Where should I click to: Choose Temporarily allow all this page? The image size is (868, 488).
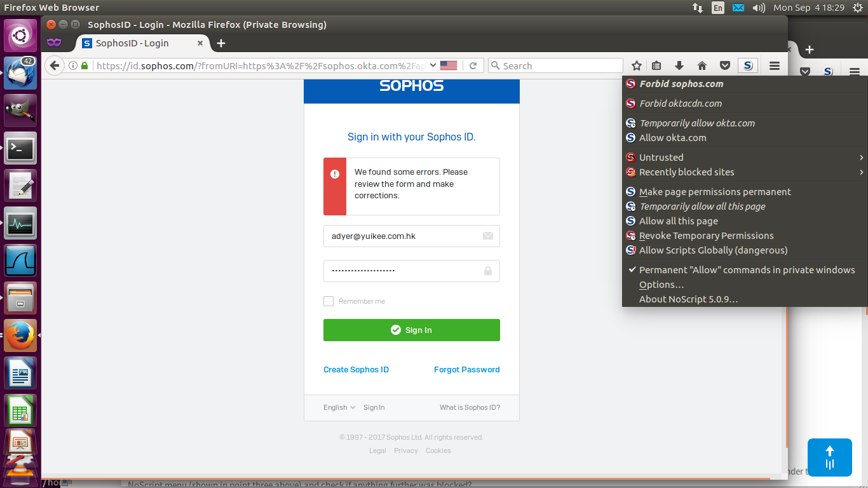coord(745,207)
